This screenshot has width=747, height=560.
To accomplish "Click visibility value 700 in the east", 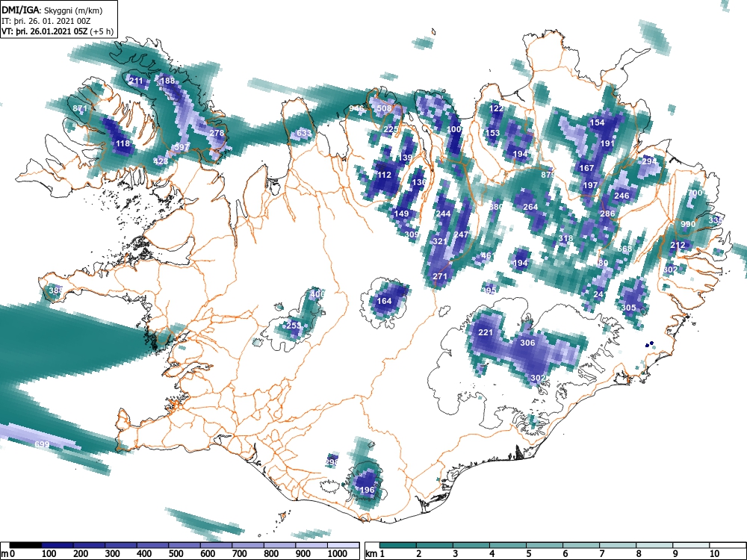I will point(695,193).
